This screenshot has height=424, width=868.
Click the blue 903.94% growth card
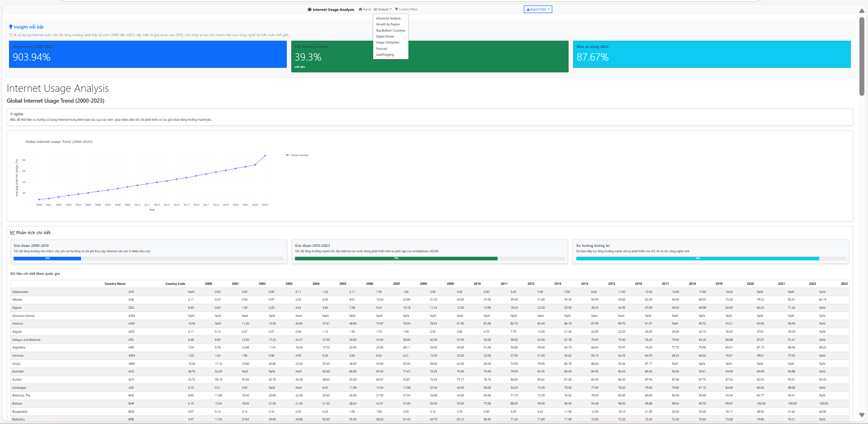148,54
